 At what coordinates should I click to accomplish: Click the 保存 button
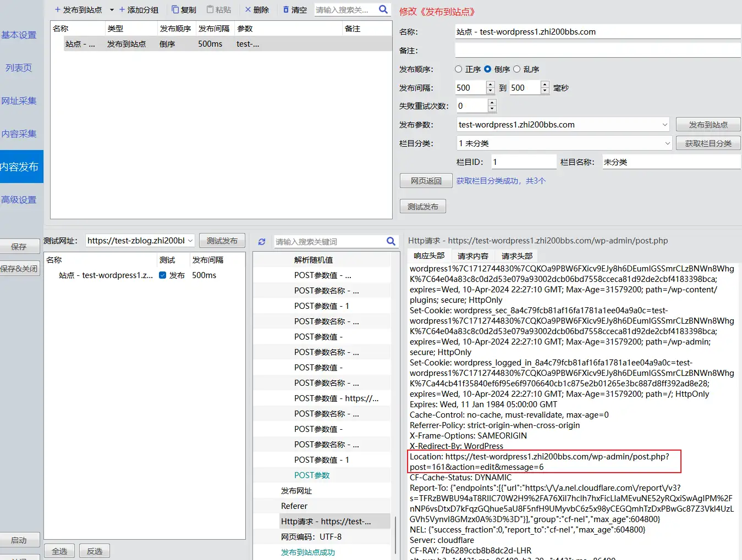[x=19, y=247]
